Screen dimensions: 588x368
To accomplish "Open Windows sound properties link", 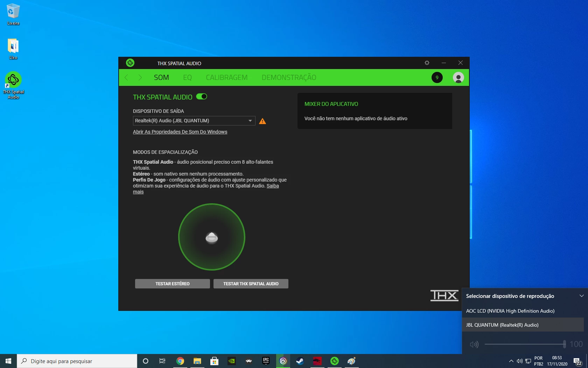I will [180, 132].
